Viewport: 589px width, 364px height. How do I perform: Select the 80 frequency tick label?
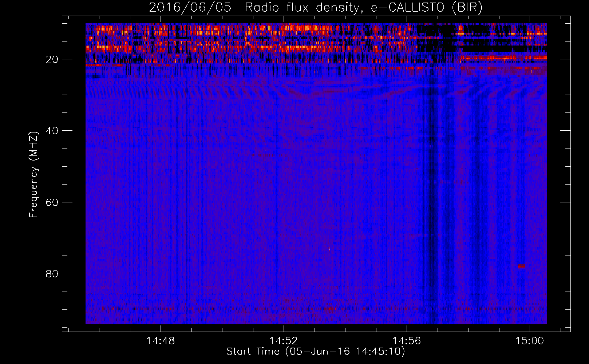52,274
